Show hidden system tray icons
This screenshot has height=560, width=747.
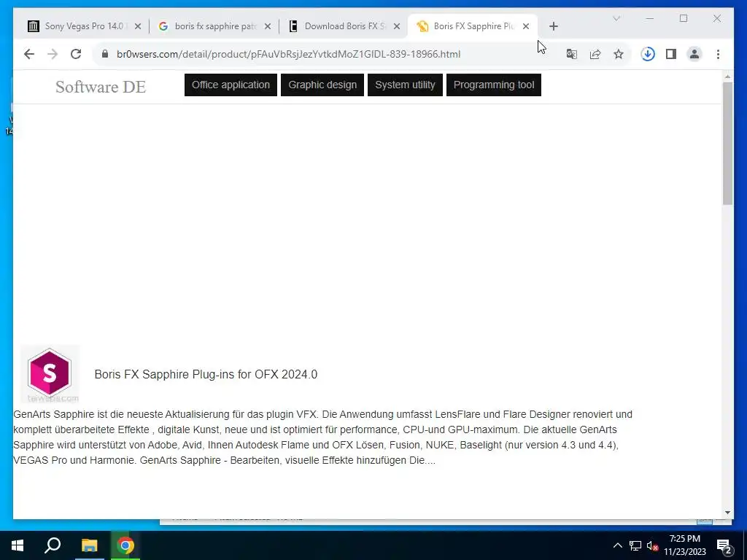coord(617,545)
